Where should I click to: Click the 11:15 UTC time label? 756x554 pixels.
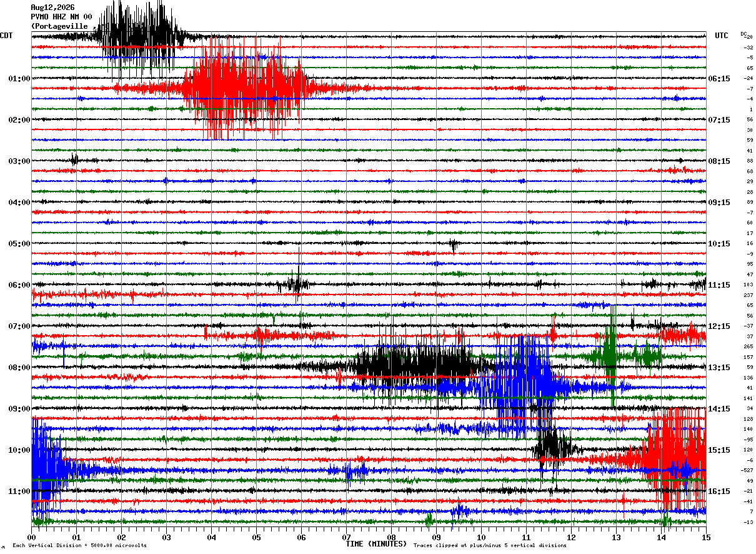(719, 285)
